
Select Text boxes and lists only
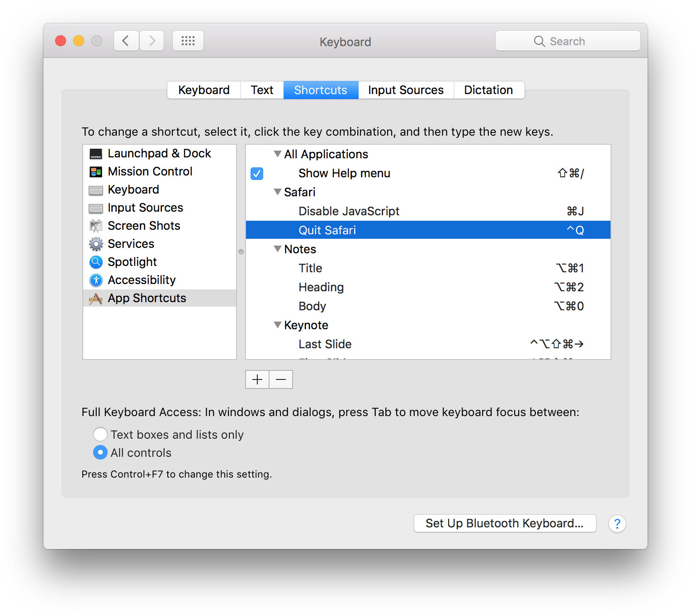pyautogui.click(x=100, y=435)
